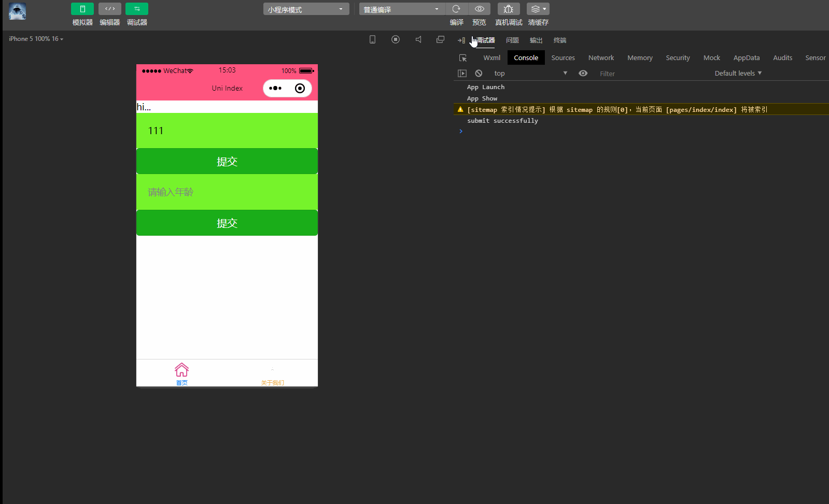
Task: Open the AppData tab
Action: click(747, 58)
